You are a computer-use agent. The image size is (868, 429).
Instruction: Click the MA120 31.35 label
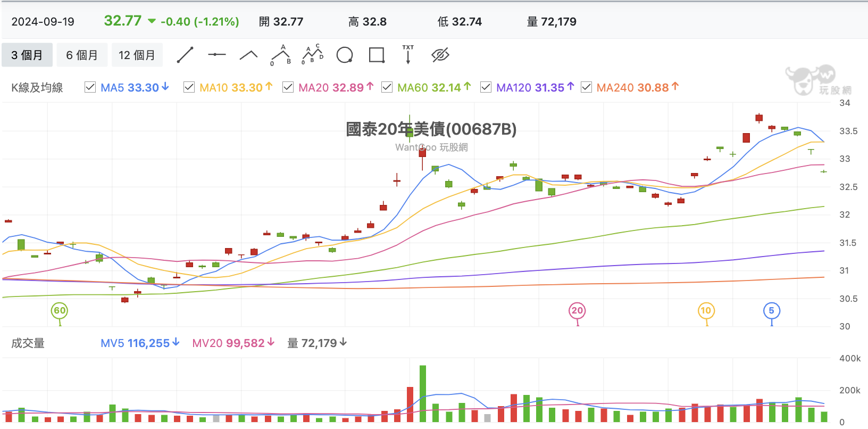coord(535,87)
